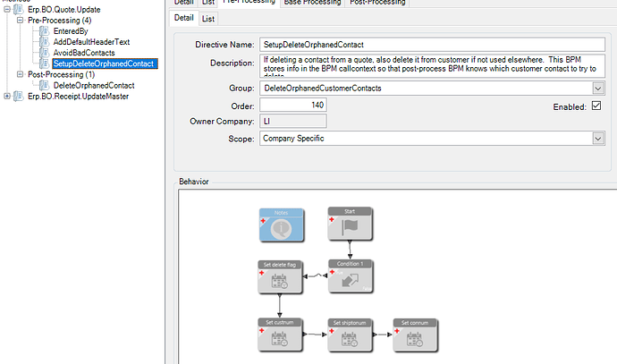
Task: Select the Set connum node
Action: click(415, 334)
